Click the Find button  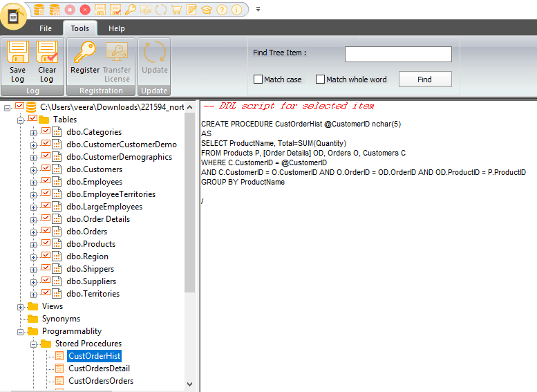pos(424,80)
